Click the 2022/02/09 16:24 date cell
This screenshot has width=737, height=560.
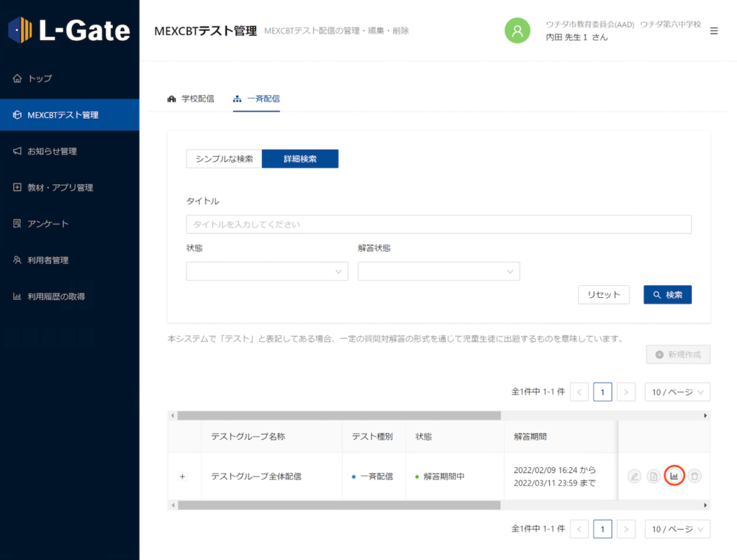tap(561, 477)
